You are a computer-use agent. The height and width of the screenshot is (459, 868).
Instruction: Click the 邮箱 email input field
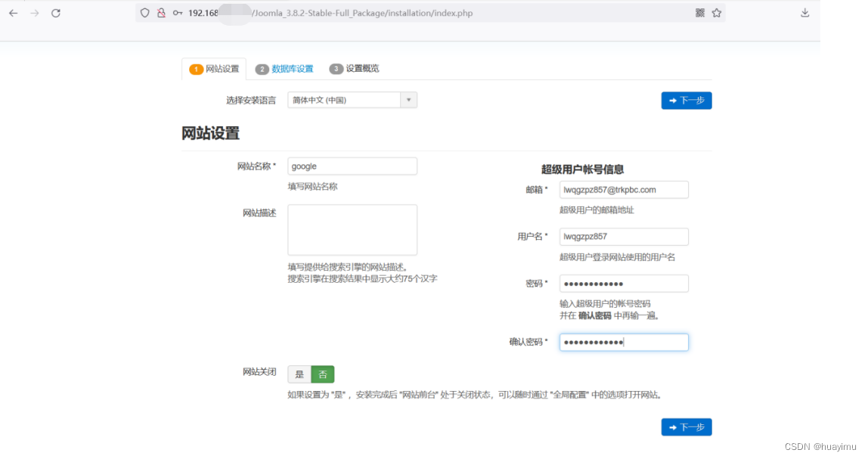point(624,189)
